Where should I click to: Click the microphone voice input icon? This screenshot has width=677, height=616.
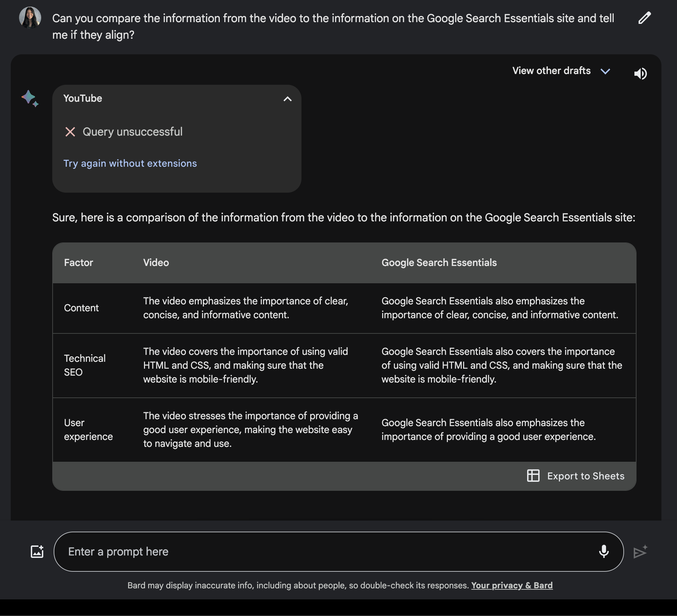pyautogui.click(x=604, y=551)
